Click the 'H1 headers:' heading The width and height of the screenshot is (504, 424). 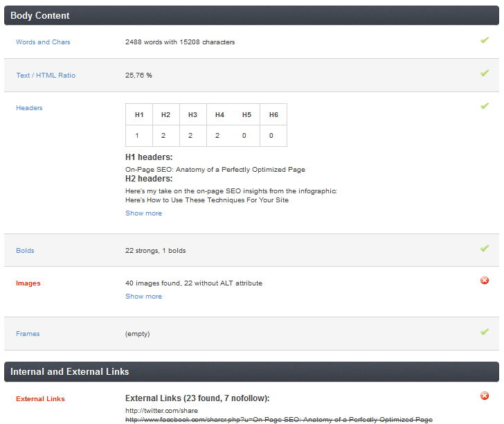(149, 157)
